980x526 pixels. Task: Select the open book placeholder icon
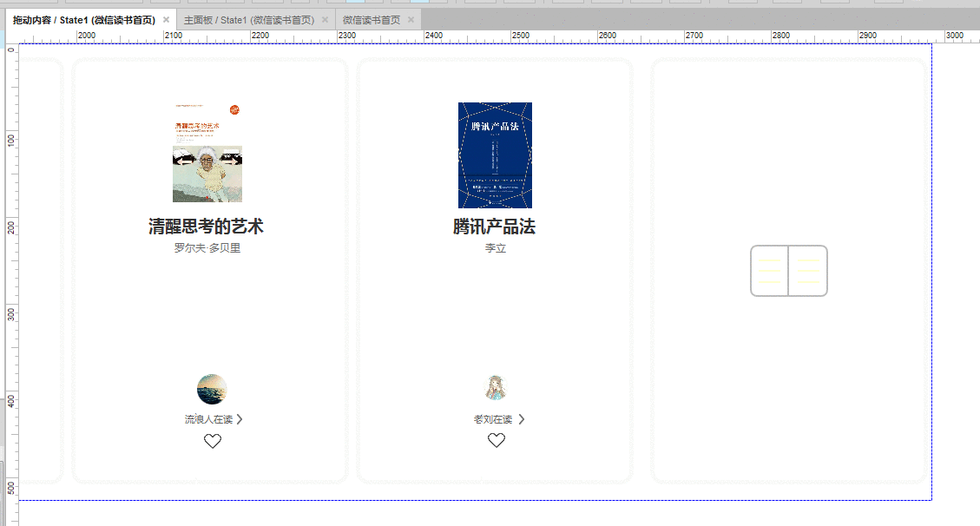coord(789,271)
